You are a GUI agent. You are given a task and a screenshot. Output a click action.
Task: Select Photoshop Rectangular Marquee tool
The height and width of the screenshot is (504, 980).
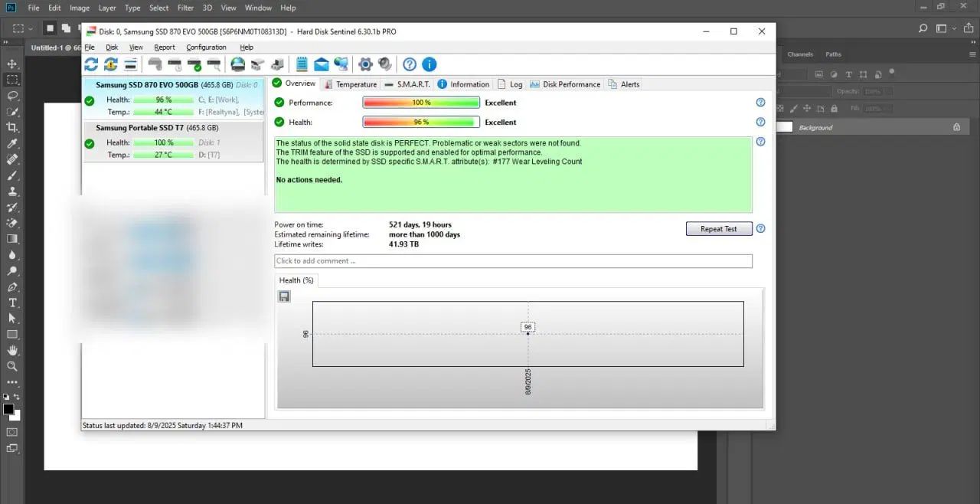click(12, 80)
